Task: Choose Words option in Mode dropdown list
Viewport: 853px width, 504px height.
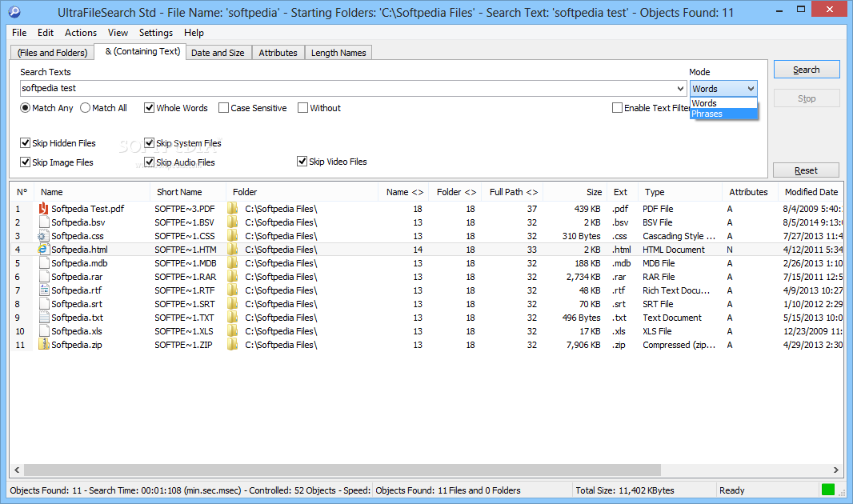Action: point(723,103)
